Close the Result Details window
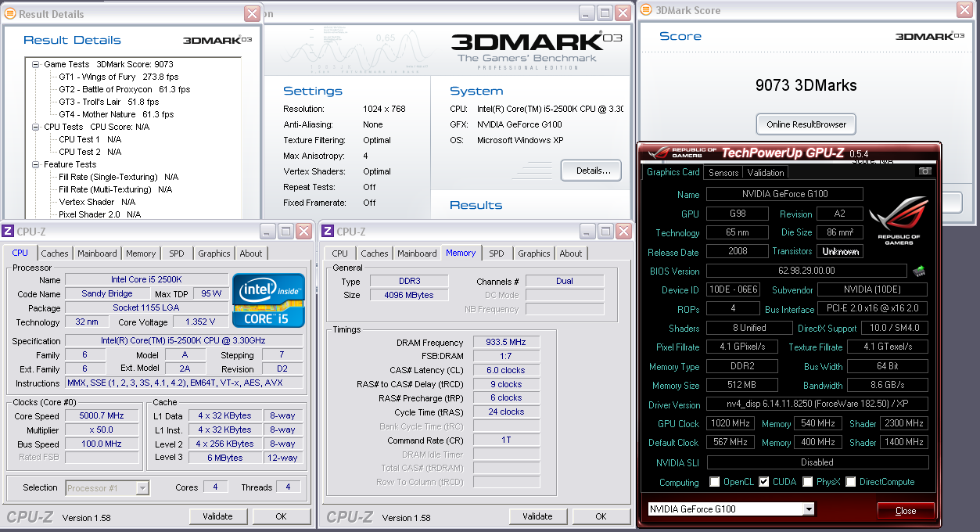This screenshot has height=532, width=980. [252, 14]
